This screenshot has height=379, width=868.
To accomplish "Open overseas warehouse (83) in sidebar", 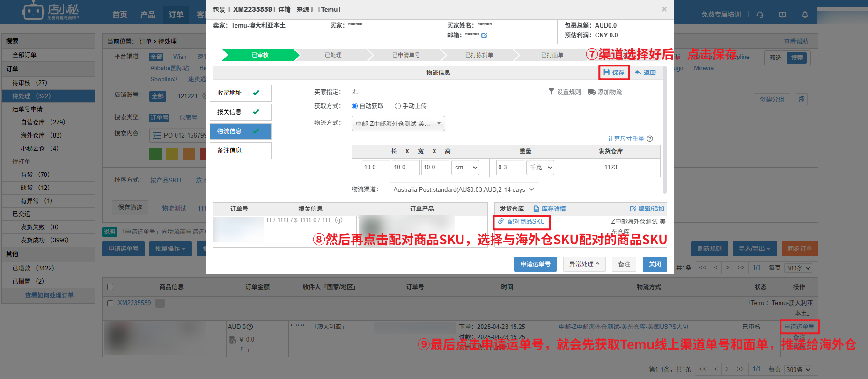I will point(48,135).
